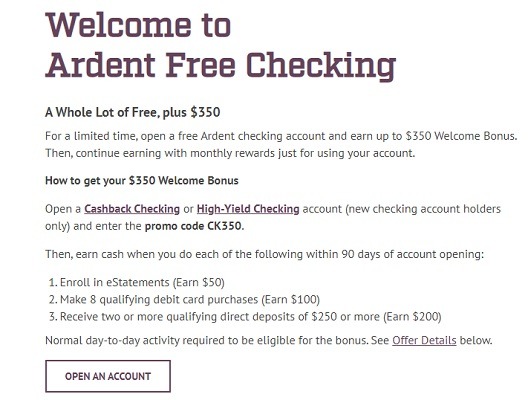Open the Cashback Checking link

point(132,209)
